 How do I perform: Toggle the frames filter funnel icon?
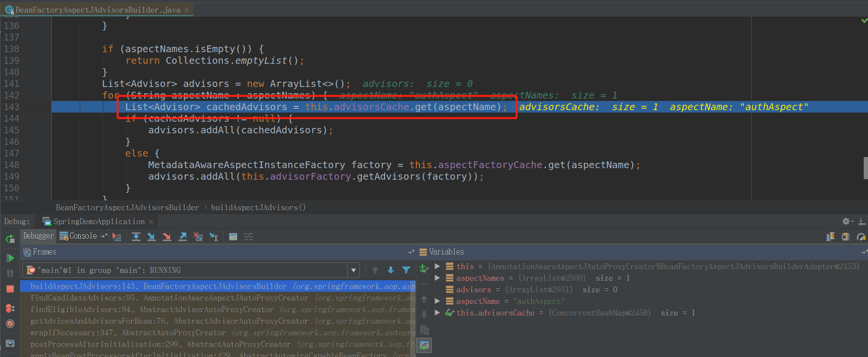[x=406, y=270]
